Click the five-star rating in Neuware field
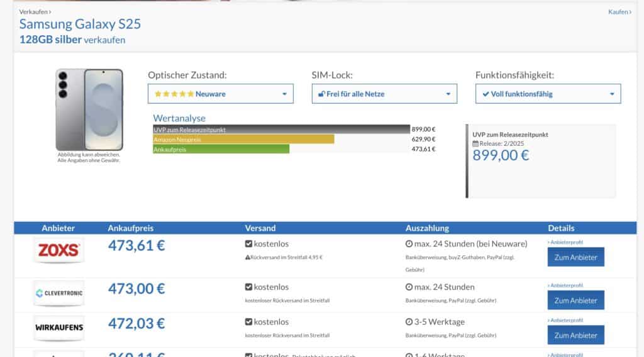 click(x=174, y=94)
